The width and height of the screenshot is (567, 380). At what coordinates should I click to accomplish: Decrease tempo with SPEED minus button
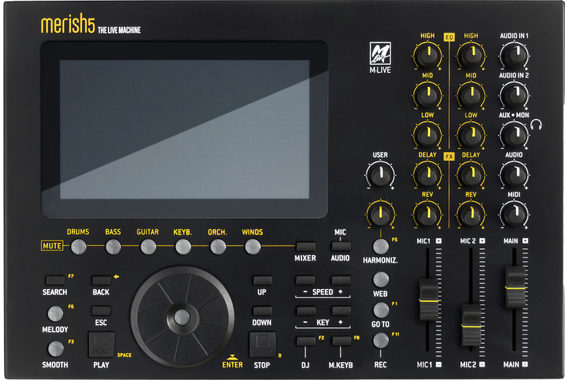pos(306,280)
